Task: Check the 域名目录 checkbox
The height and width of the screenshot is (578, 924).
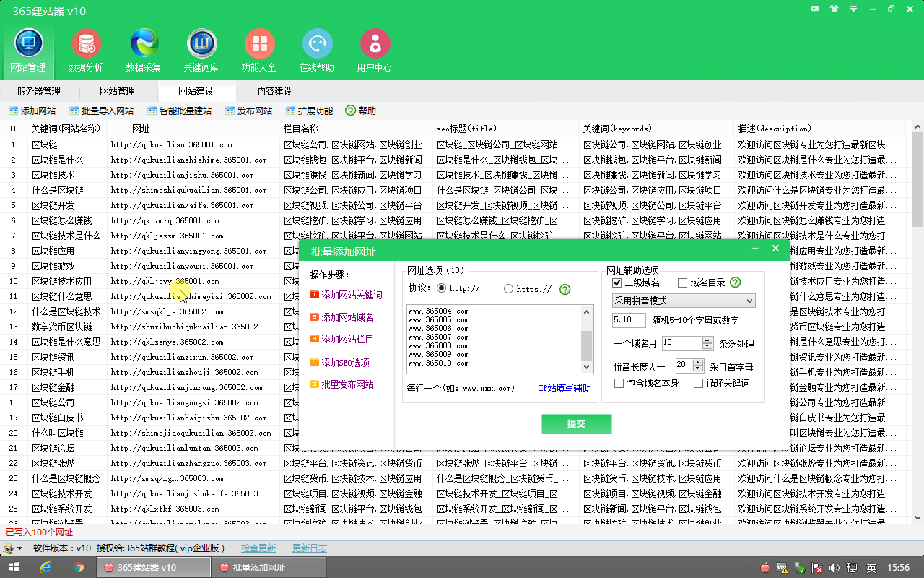Action: tap(683, 282)
